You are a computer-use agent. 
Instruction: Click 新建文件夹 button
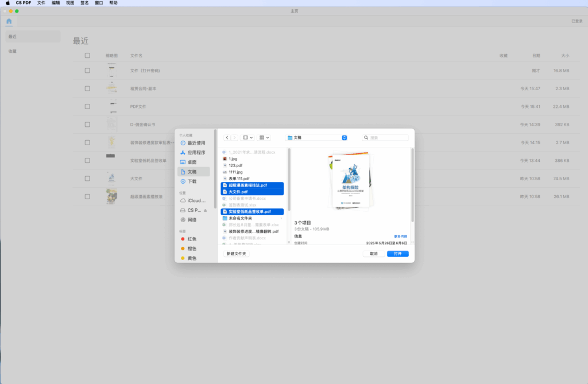click(x=236, y=254)
